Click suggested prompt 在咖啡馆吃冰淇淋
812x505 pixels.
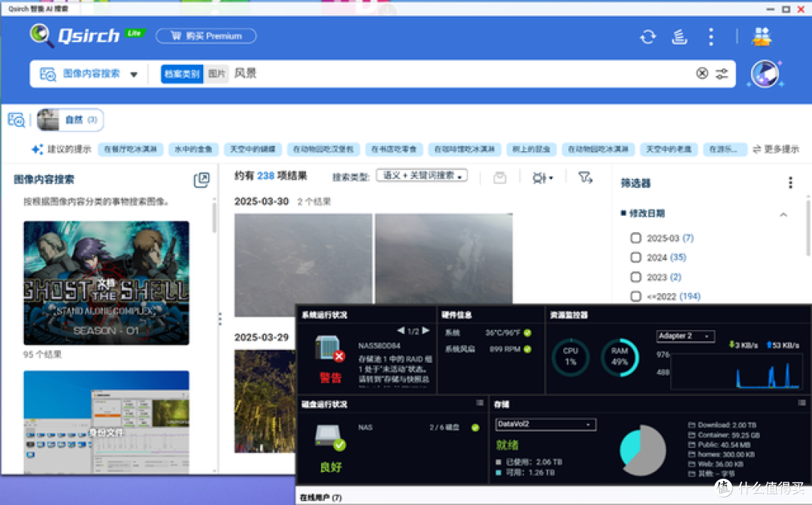click(x=465, y=149)
